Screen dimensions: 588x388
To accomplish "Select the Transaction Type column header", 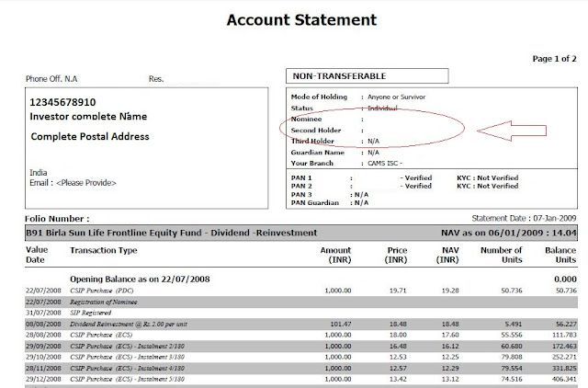I will click(104, 250).
